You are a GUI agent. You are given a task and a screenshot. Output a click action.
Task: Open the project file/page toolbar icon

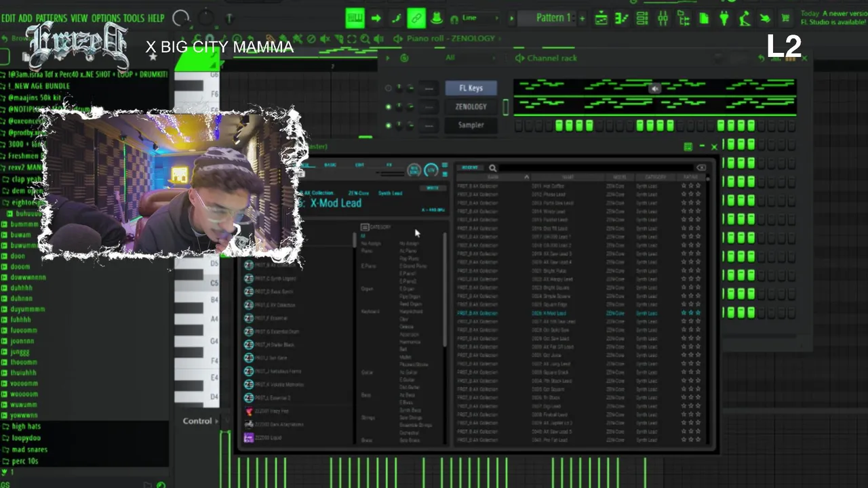(704, 19)
